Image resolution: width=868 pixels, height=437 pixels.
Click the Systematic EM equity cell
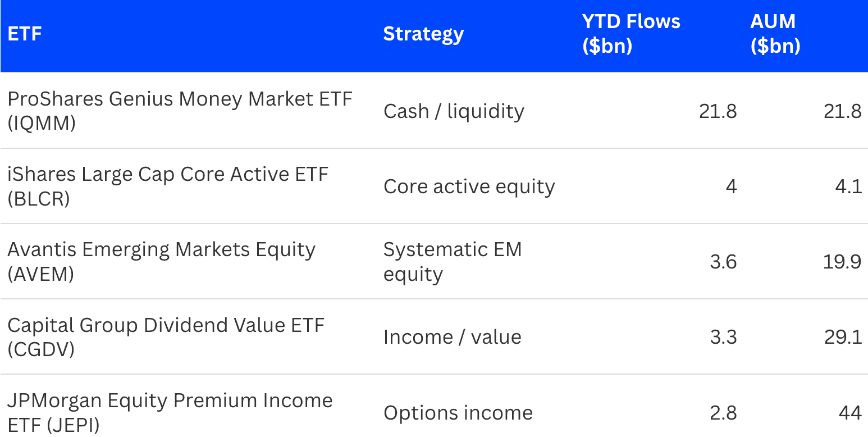point(453,261)
